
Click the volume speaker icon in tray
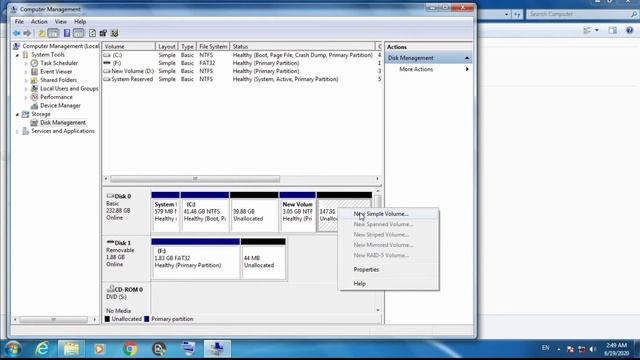click(593, 349)
